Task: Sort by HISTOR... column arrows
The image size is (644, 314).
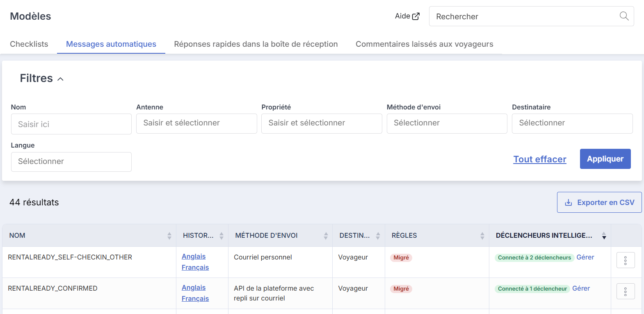Action: pyautogui.click(x=222, y=236)
